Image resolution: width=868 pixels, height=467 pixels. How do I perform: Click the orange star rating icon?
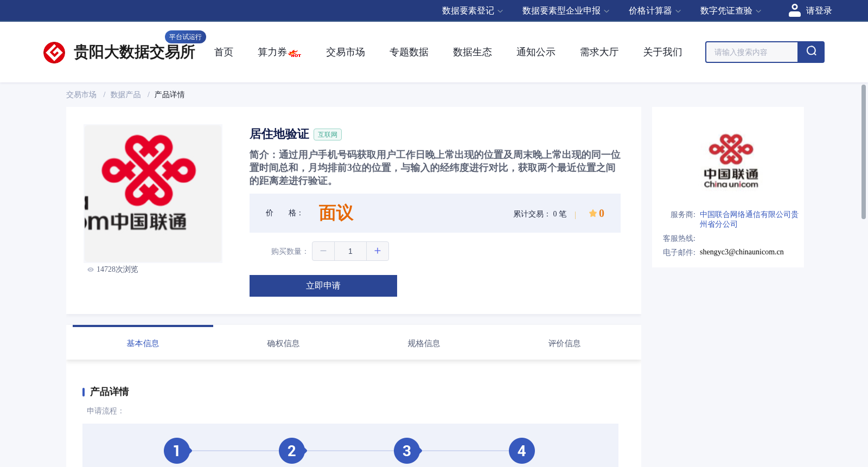tap(593, 213)
